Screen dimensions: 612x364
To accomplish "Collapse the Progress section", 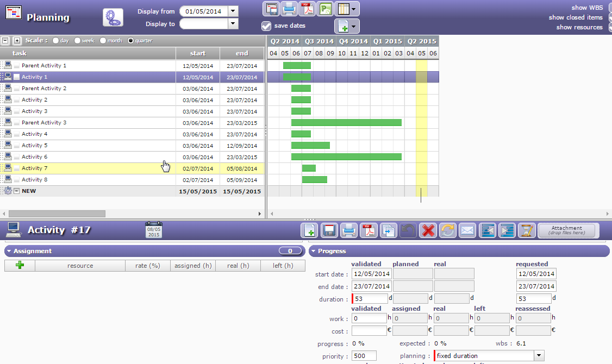I will pyautogui.click(x=313, y=252).
